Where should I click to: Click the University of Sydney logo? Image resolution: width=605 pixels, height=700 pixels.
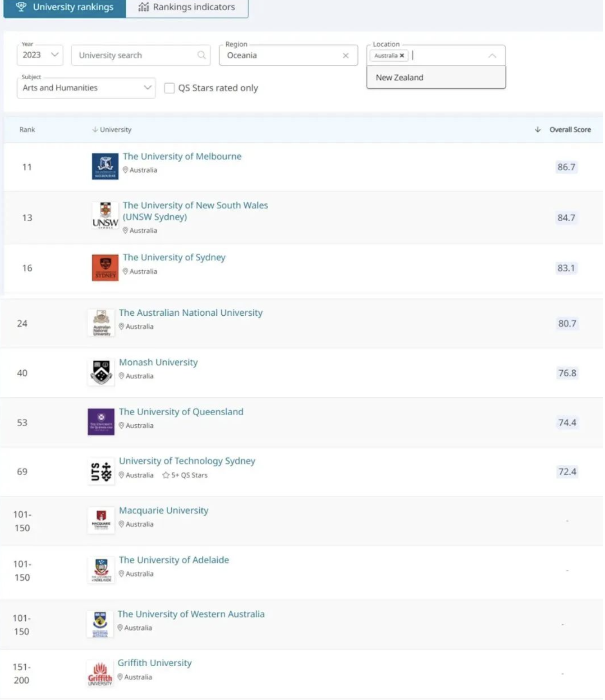click(105, 268)
